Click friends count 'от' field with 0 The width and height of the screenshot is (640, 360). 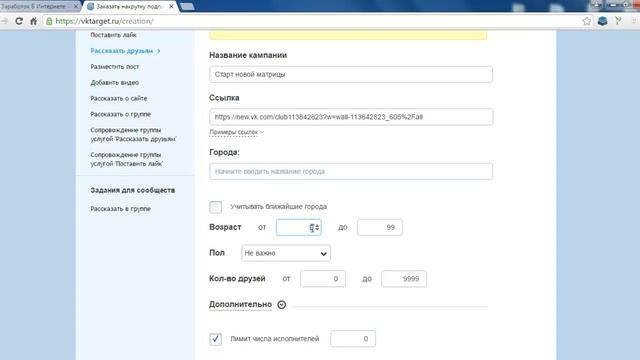click(x=322, y=279)
